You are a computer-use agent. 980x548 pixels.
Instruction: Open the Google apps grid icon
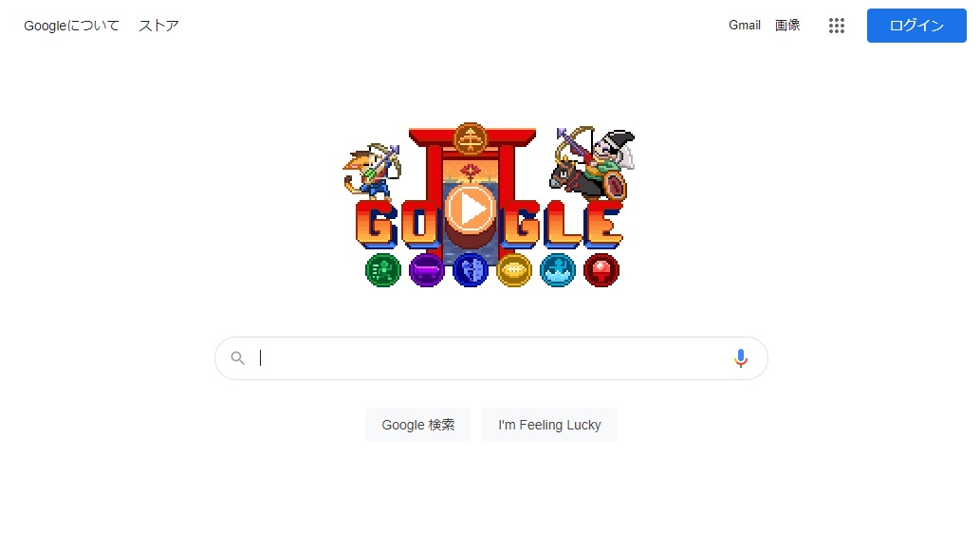[x=836, y=26]
